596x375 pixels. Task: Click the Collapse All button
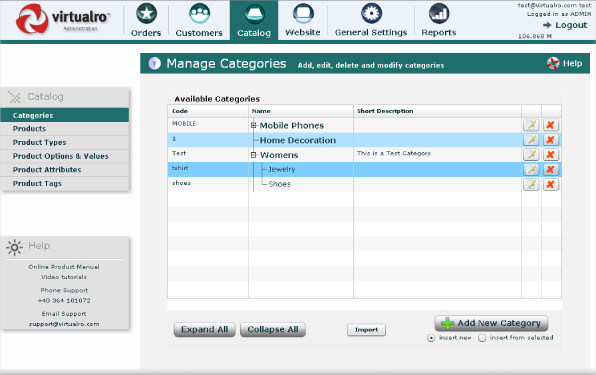pos(273,329)
